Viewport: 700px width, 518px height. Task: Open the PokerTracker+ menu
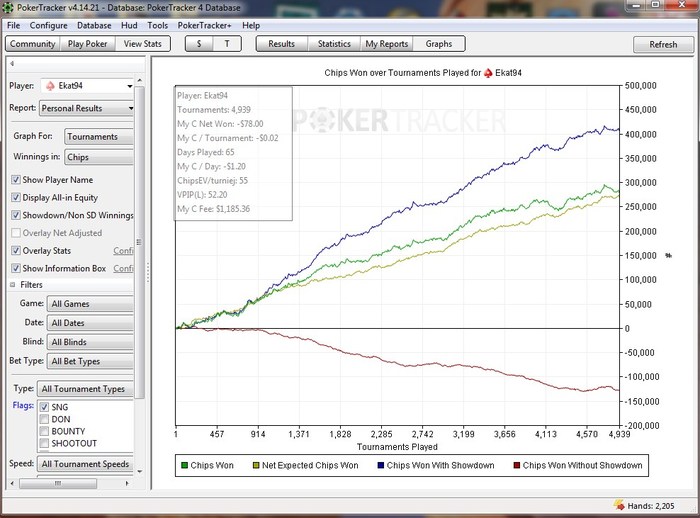coord(204,25)
